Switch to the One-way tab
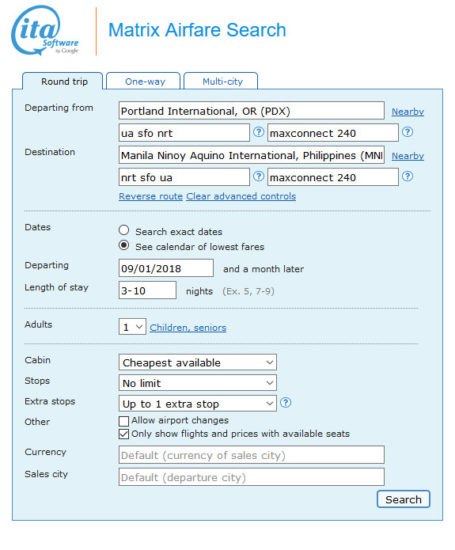Image resolution: width=455 pixels, height=550 pixels. (143, 81)
